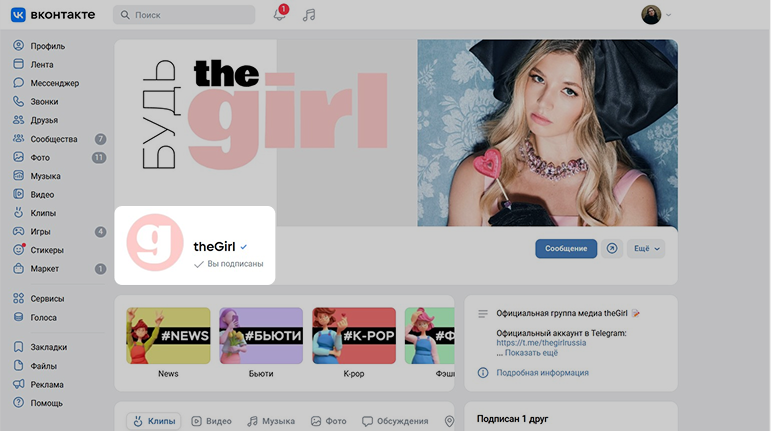The height and width of the screenshot is (431, 771).
Task: Open Bookmarks (Закладки) in the sidebar
Action: 48,347
